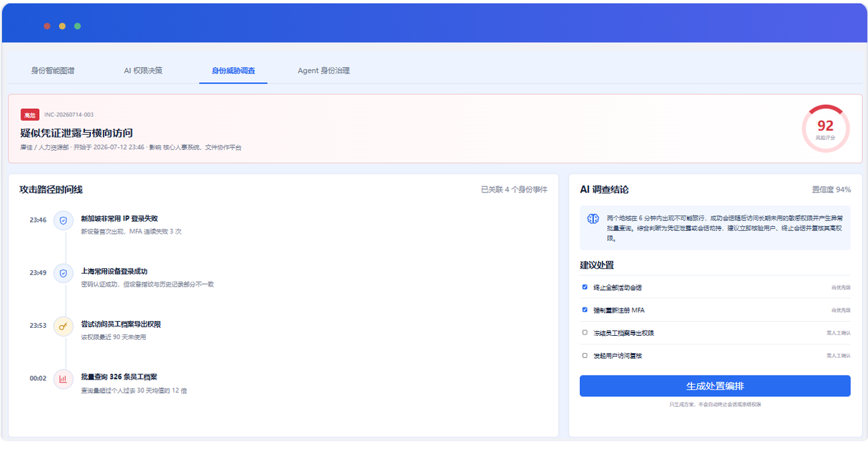The height and width of the screenshot is (450, 868).
Task: Click the description 查询量超过个人过去 30 天均值的 12 倍
Action: pos(134,390)
